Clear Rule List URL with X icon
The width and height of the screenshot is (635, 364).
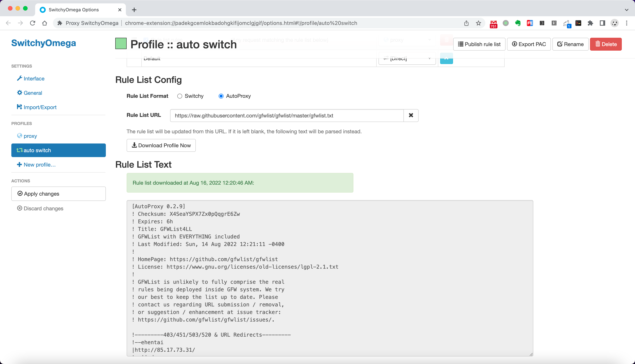tap(411, 115)
